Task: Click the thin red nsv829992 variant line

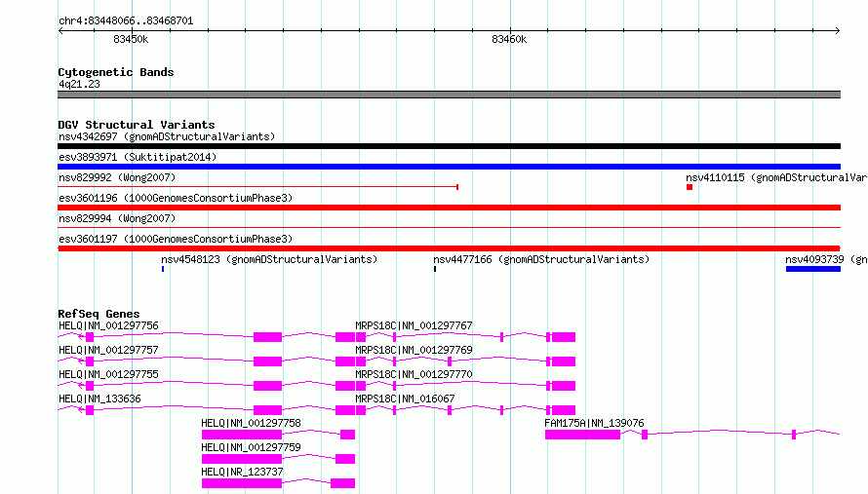Action: pos(258,187)
